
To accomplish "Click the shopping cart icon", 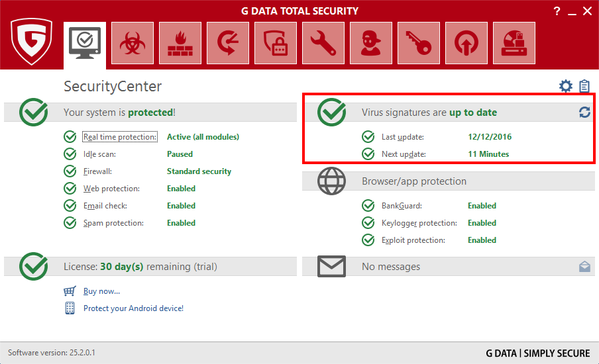I will click(70, 291).
